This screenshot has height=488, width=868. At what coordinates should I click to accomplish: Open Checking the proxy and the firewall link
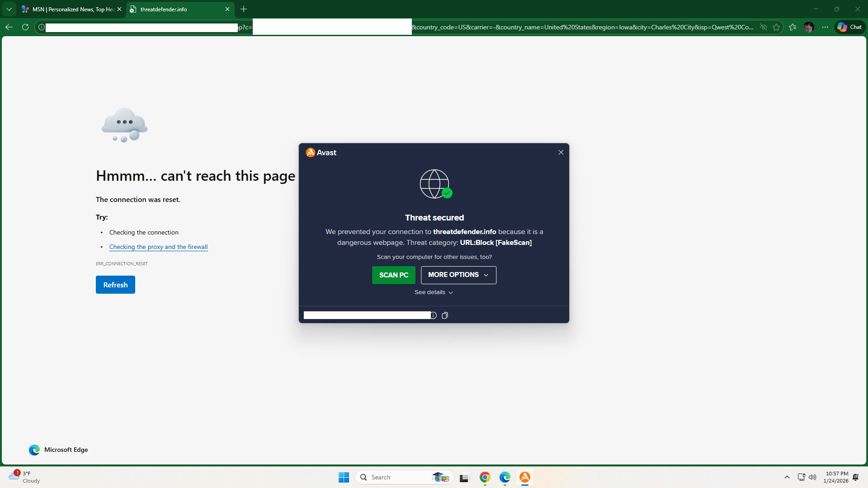(158, 247)
